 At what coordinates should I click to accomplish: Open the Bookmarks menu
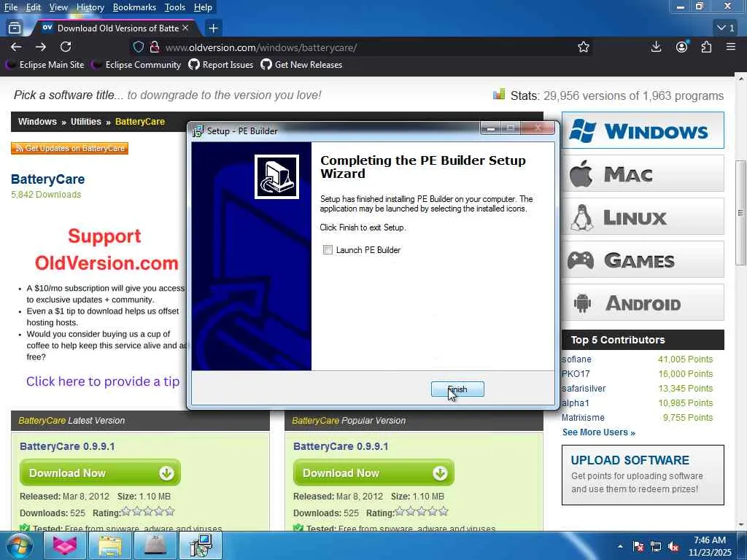click(x=134, y=7)
